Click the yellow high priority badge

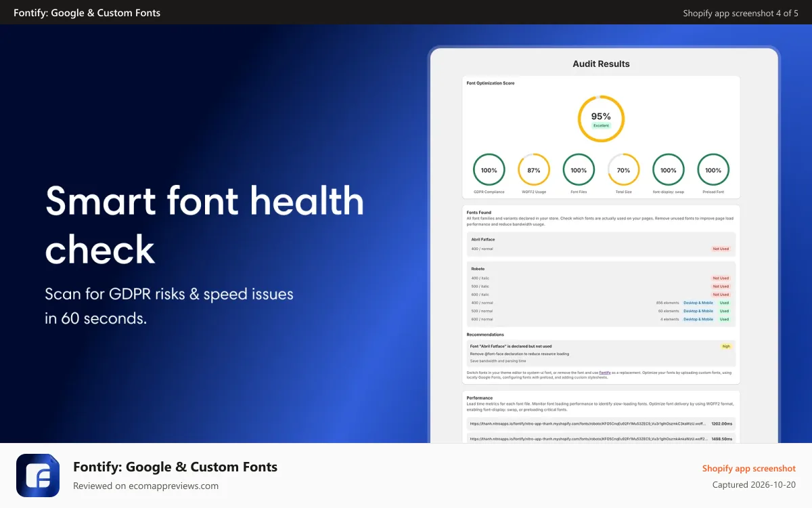point(726,346)
